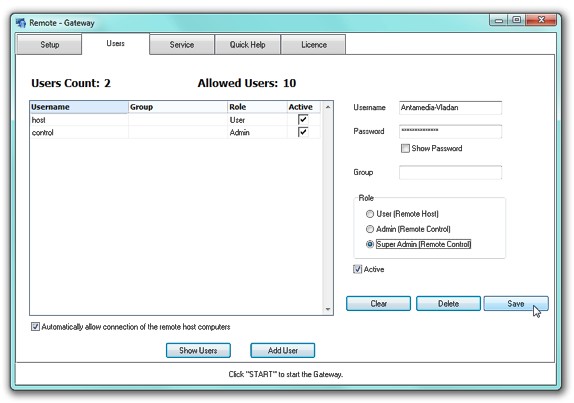
Task: Click into the Group input field
Action: click(x=450, y=172)
